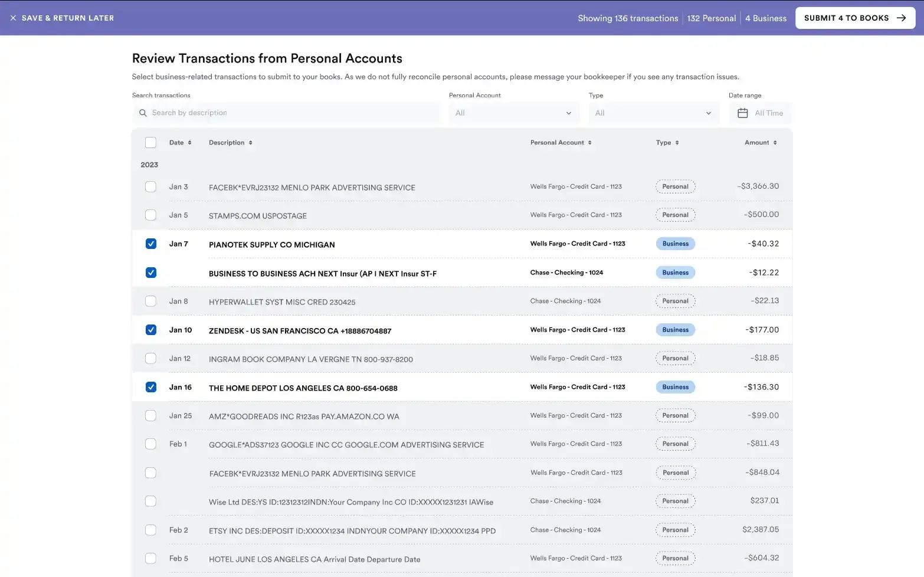This screenshot has width=924, height=577.
Task: Click the X icon beside Save & Return Later
Action: click(x=13, y=18)
